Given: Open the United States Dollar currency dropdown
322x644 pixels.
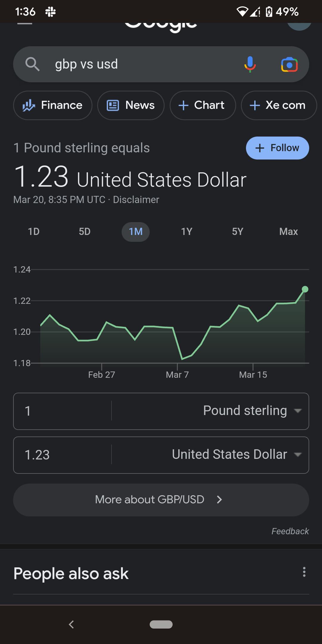Looking at the screenshot, I should 236,455.
